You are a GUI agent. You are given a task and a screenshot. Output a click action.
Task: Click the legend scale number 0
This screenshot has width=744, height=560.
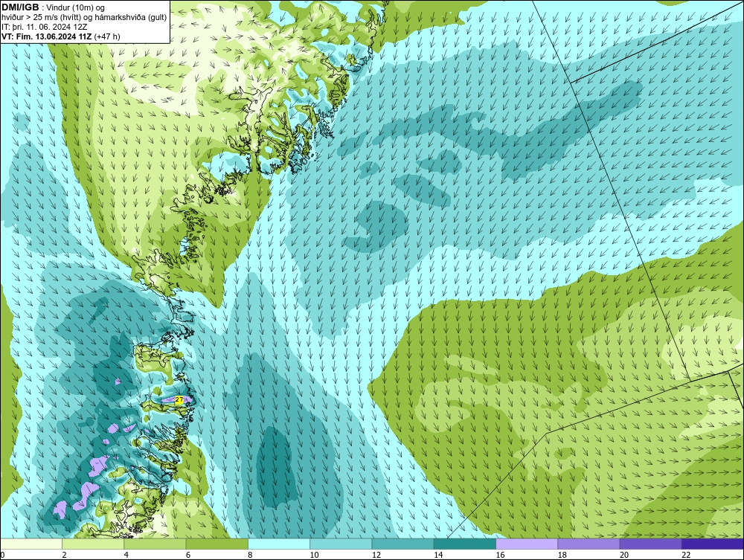click(x=2, y=556)
